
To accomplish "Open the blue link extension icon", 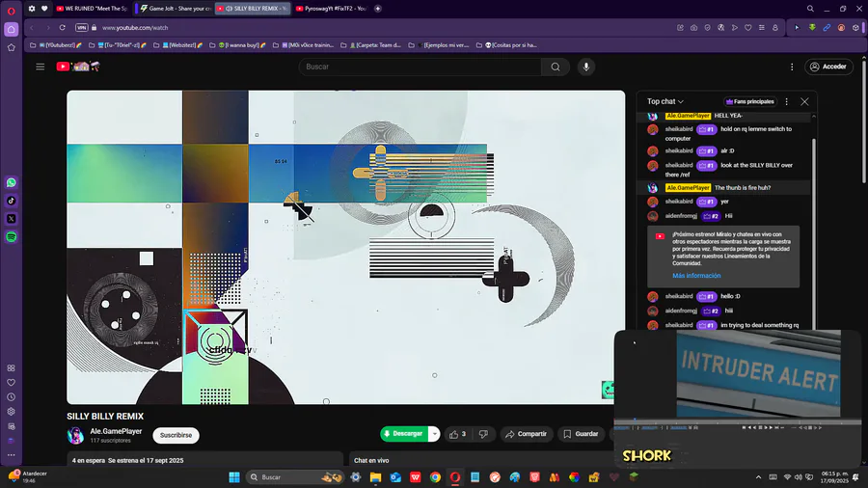I will tap(827, 28).
